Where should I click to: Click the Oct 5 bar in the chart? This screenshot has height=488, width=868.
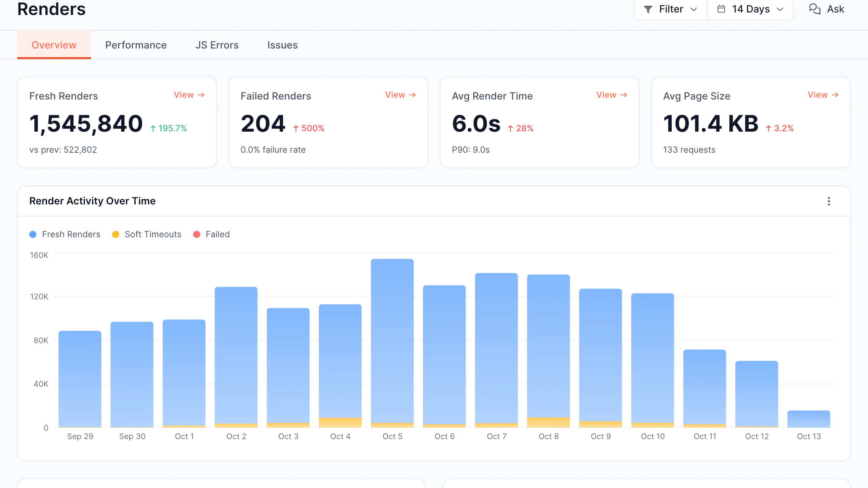pyautogui.click(x=392, y=343)
